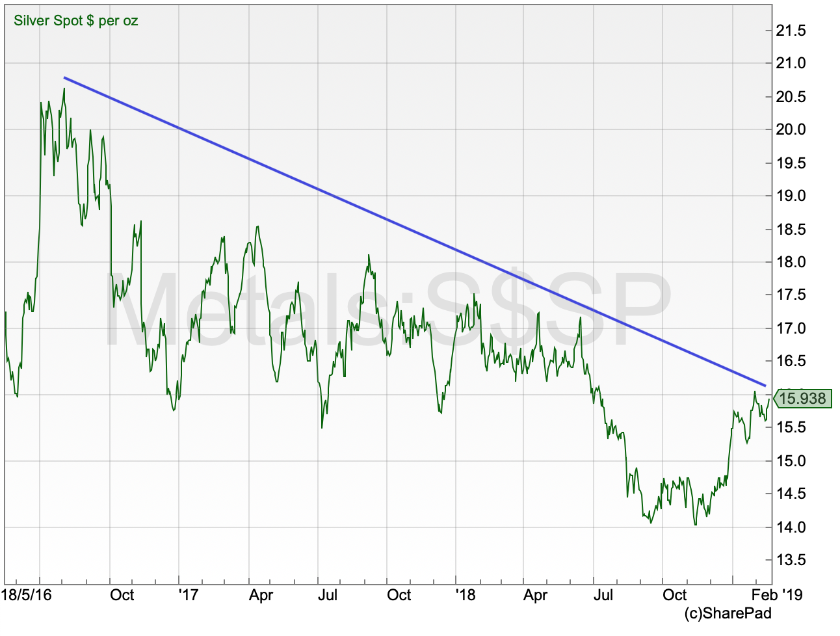Click the 17.0 price axis label

click(791, 328)
